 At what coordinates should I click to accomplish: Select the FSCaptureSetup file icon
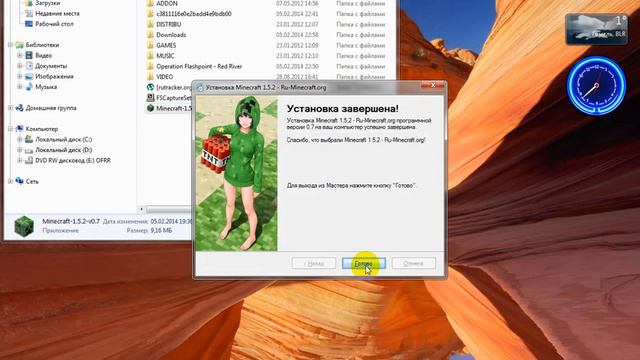150,98
